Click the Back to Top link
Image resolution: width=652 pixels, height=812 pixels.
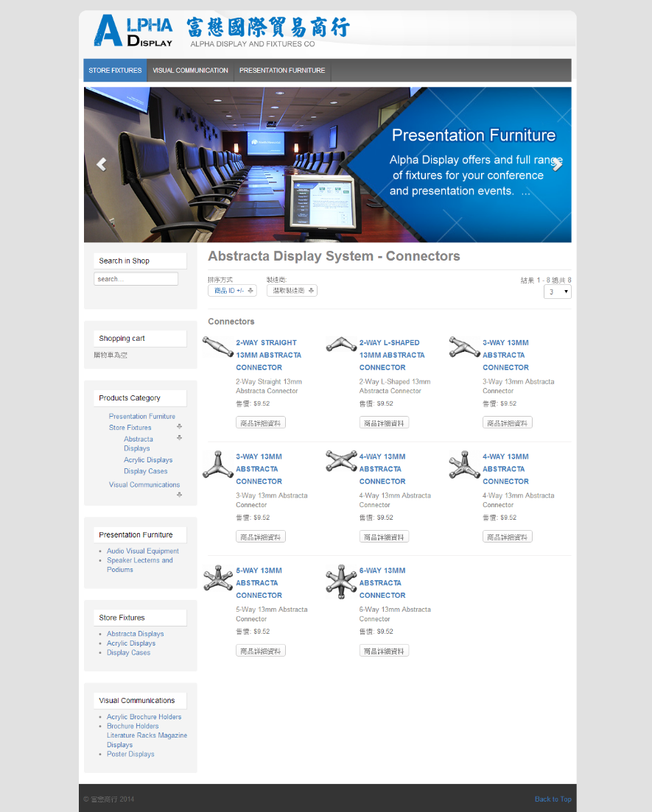click(553, 799)
